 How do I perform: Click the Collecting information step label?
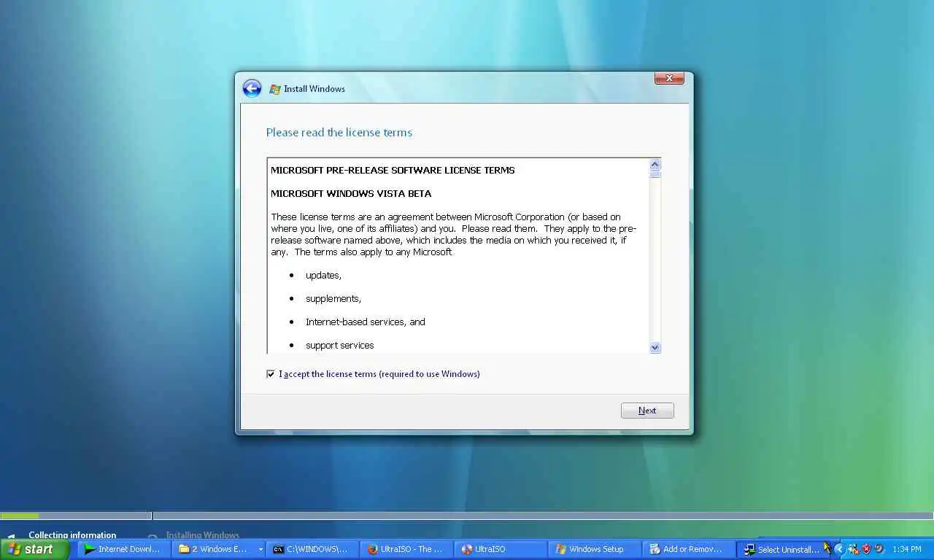(72, 535)
